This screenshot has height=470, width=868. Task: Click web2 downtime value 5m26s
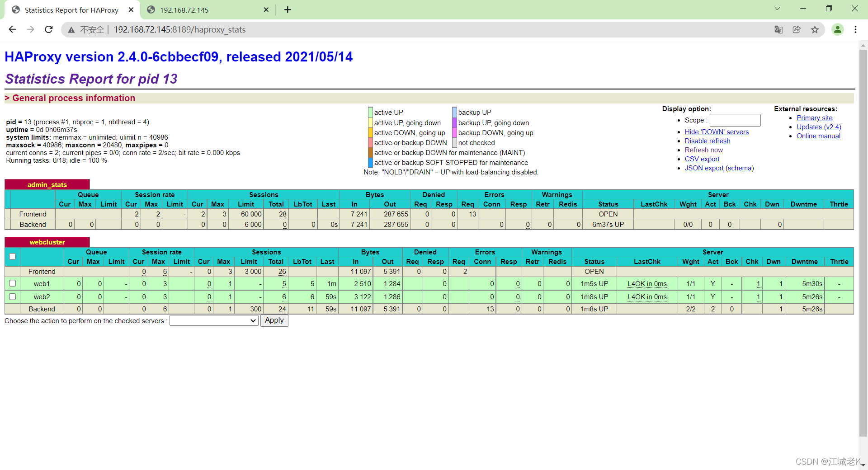coord(812,297)
